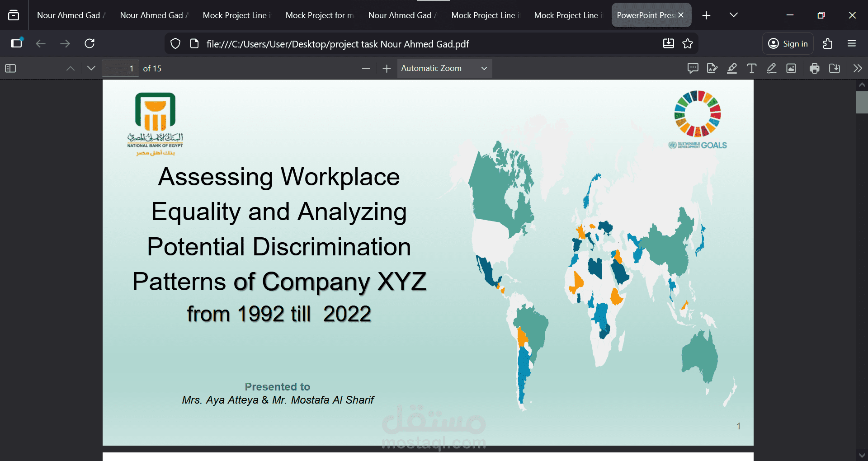Click the vertical scrollbar thumb
The height and width of the screenshot is (461, 868).
862,102
